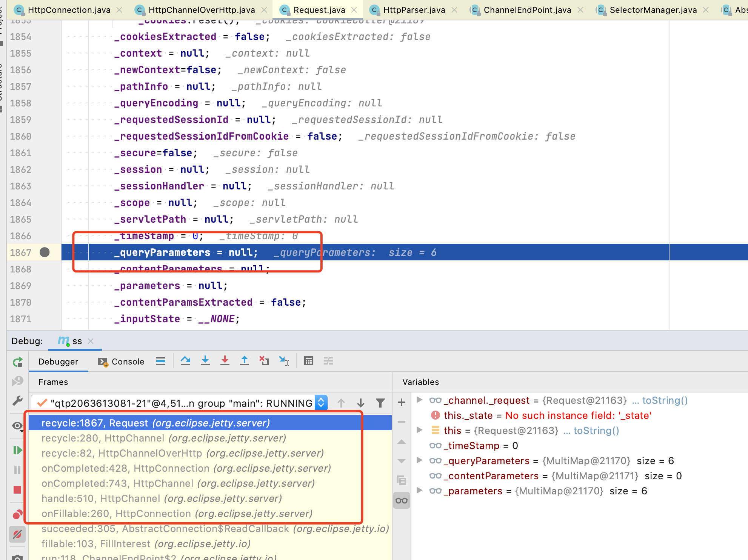Toggle the watches glasses icon in Variables
The image size is (748, 560).
pos(402,501)
